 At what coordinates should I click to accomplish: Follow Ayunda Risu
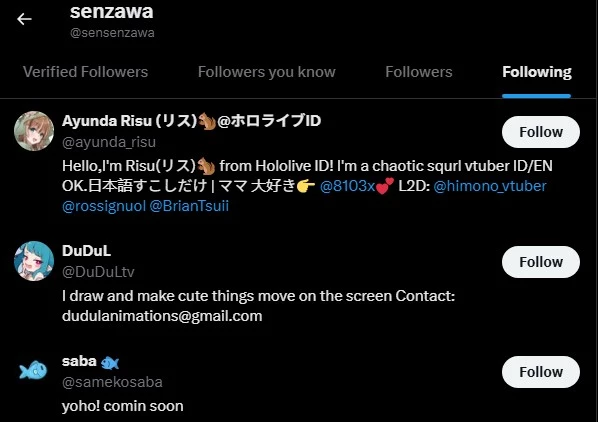(541, 132)
